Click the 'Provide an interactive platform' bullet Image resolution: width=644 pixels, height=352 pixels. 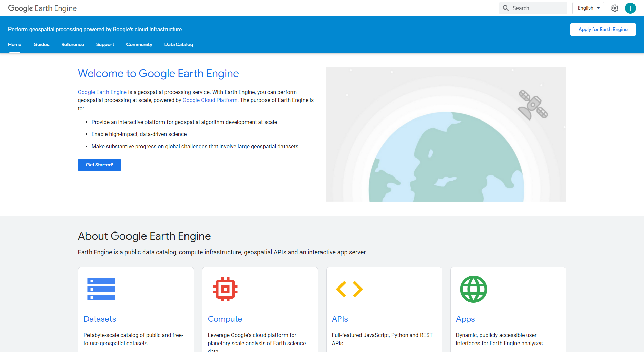point(184,122)
